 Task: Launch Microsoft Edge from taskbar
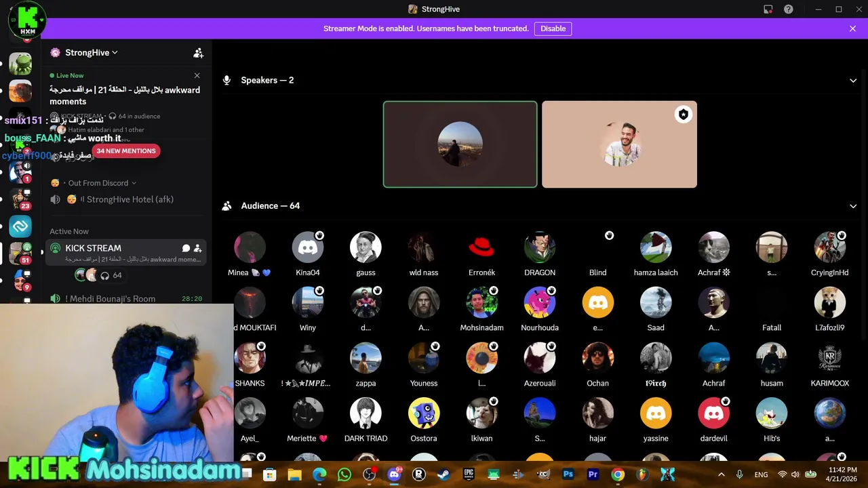tap(319, 474)
